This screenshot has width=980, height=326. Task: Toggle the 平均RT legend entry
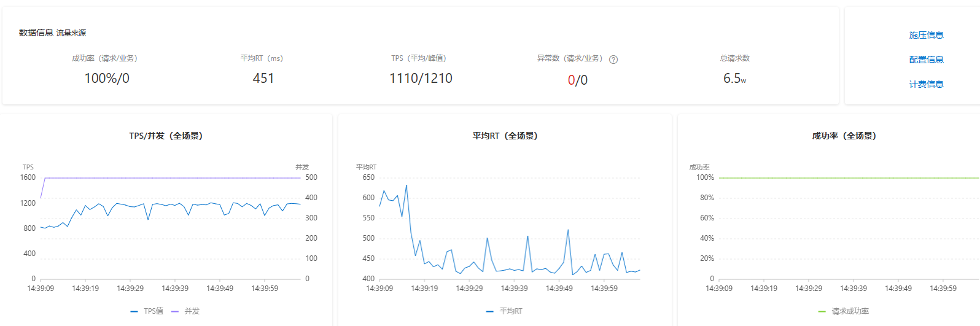click(x=504, y=311)
